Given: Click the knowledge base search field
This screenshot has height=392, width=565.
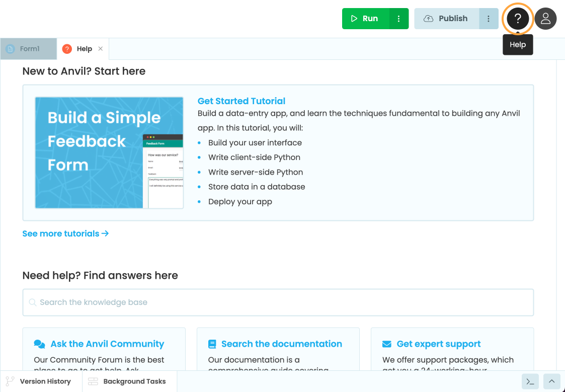Looking at the screenshot, I should click(278, 302).
